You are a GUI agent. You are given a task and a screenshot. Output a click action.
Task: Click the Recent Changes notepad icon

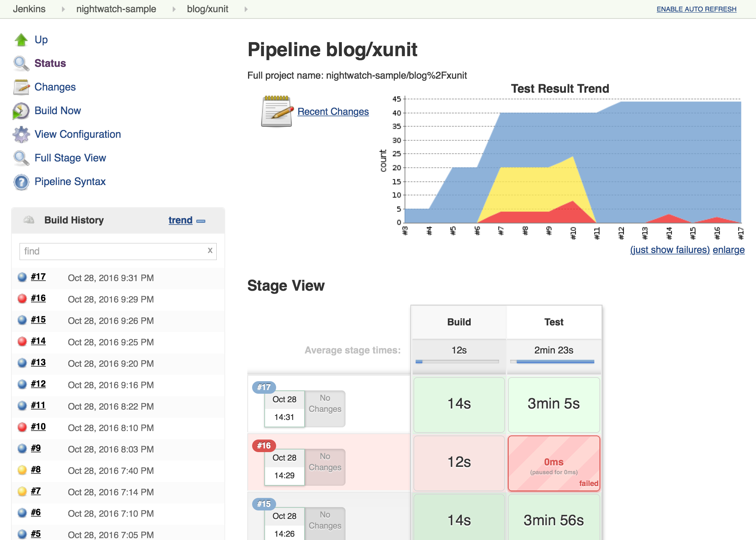point(276,112)
